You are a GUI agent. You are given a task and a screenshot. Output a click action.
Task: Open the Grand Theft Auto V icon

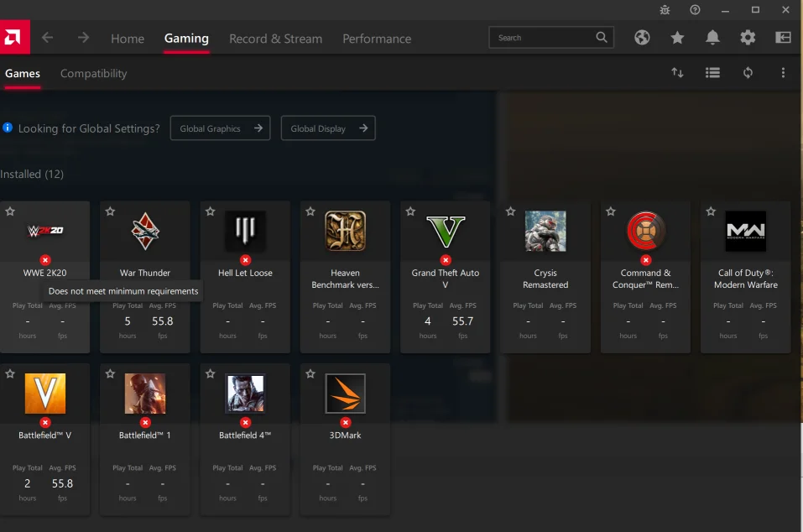point(446,232)
